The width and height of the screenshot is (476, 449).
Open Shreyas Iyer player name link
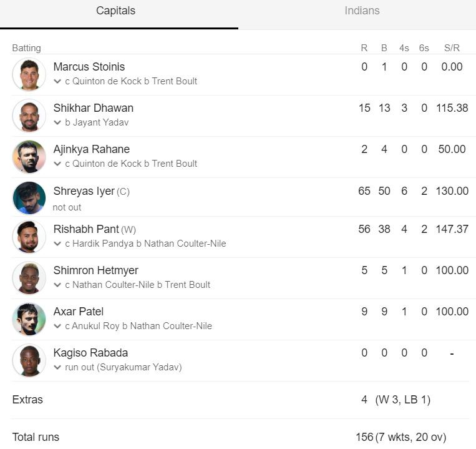(84, 191)
